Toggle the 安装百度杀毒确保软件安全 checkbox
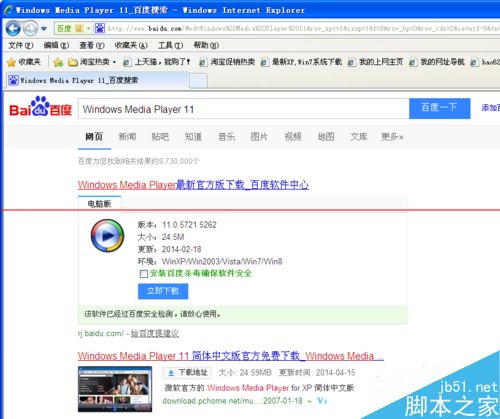 (x=144, y=274)
